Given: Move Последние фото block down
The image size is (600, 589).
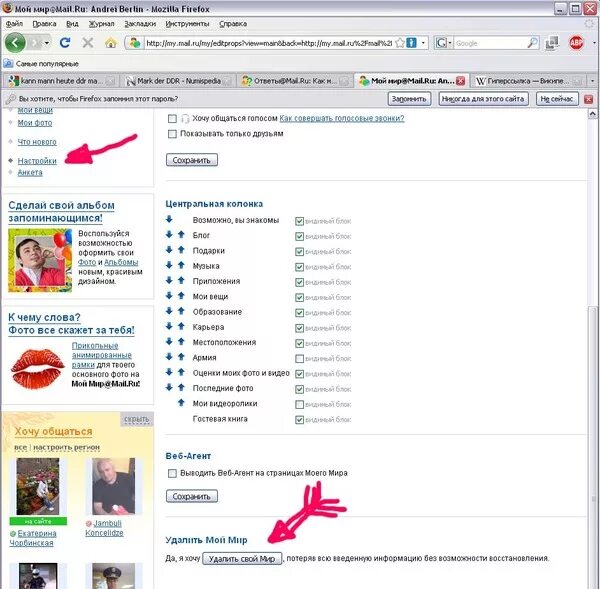Looking at the screenshot, I should [x=169, y=387].
